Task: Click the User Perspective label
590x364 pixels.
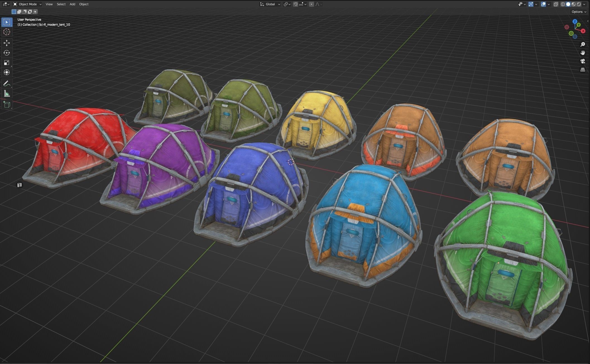Action: pos(29,20)
